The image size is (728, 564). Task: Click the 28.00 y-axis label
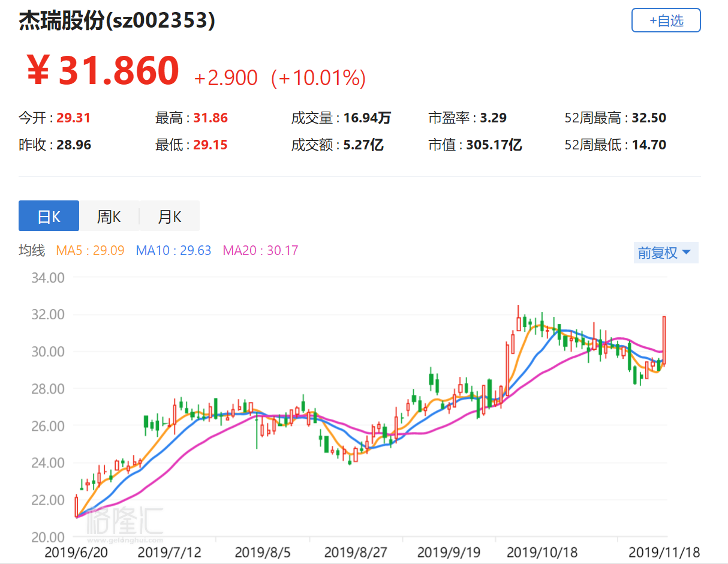coord(48,389)
